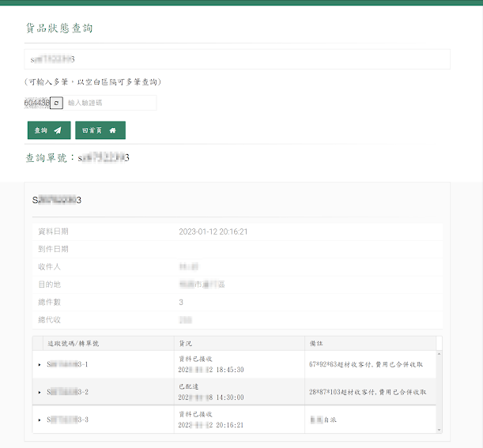Click the tracking number input field

tap(237, 59)
